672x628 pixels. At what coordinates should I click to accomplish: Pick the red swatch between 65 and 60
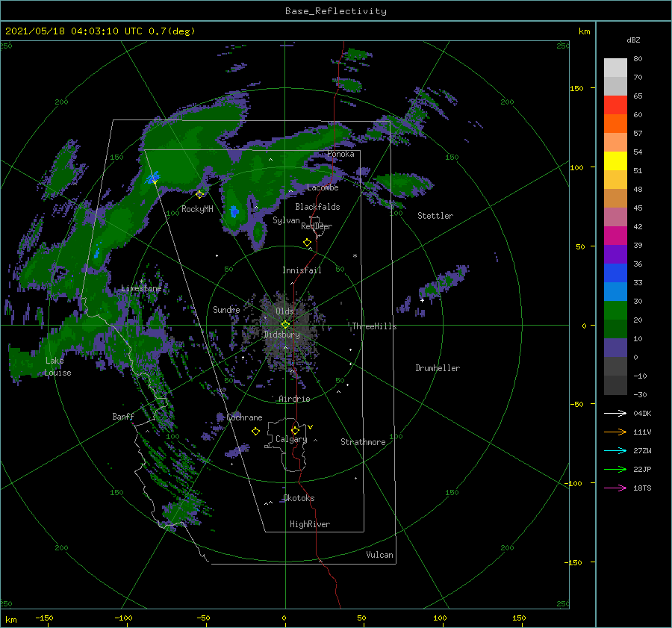tap(615, 105)
